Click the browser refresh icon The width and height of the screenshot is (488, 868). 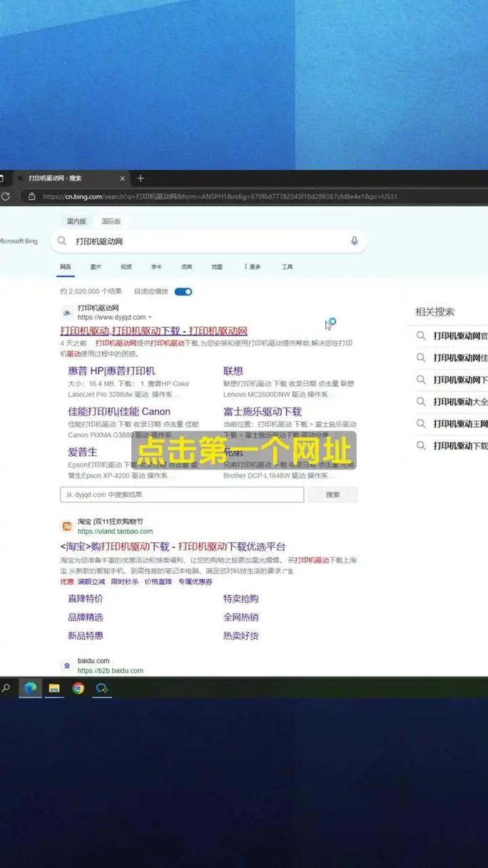coord(5,196)
